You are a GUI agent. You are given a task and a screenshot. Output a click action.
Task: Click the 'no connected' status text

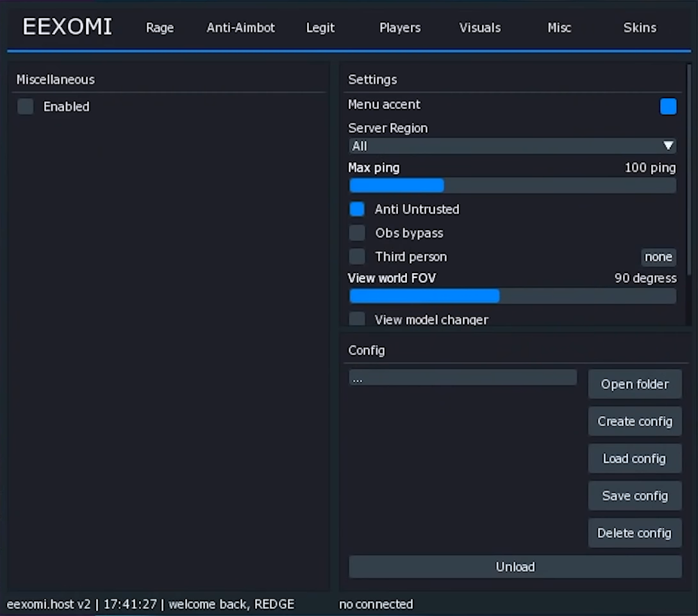[x=376, y=604]
